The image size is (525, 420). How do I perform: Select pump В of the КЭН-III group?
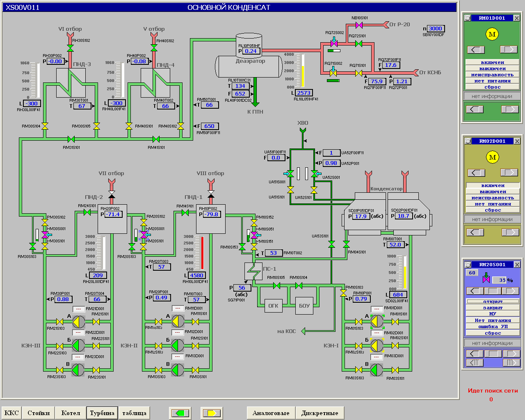coord(78,370)
